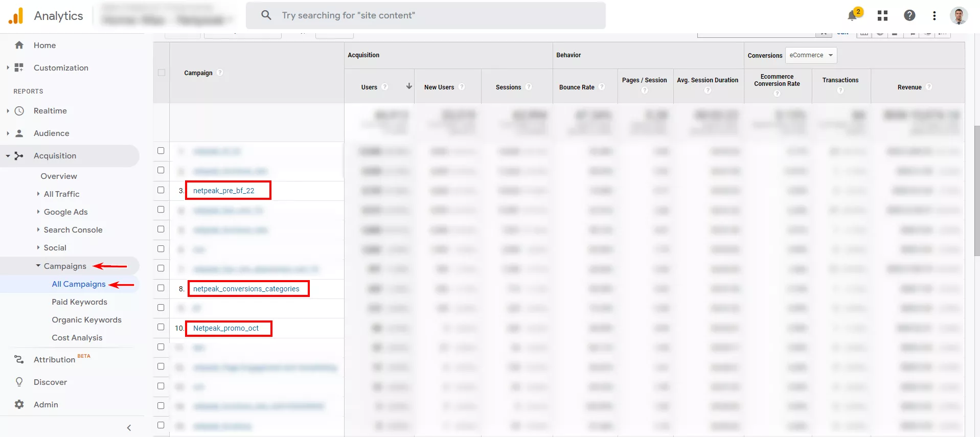980x437 pixels.
Task: Click the Acquisition branch icon
Action: [19, 156]
